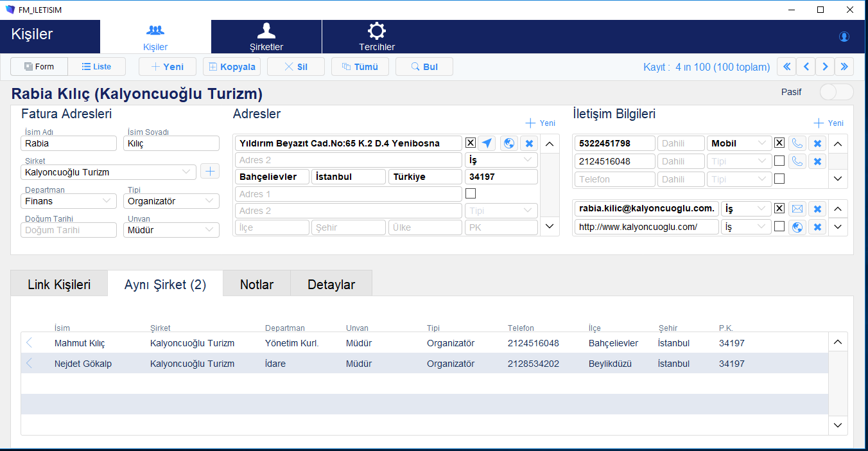Switch to the Şirketler tab
The image size is (868, 451).
point(266,37)
